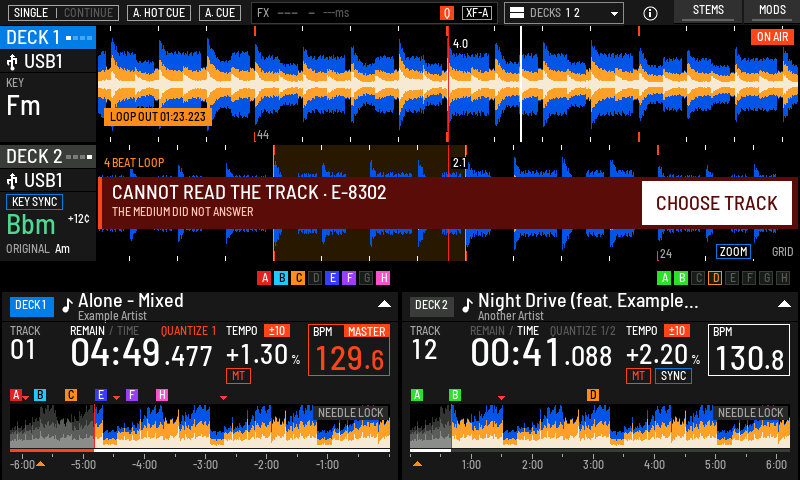Image resolution: width=800 pixels, height=480 pixels.
Task: Expand Deck 1 track info arrow
Action: (384, 304)
